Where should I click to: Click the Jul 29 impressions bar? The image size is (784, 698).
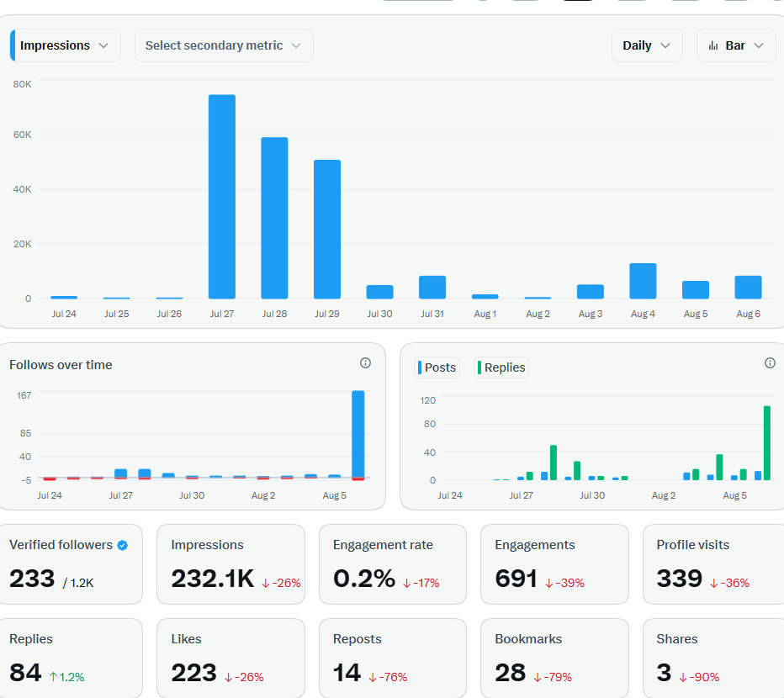327,230
